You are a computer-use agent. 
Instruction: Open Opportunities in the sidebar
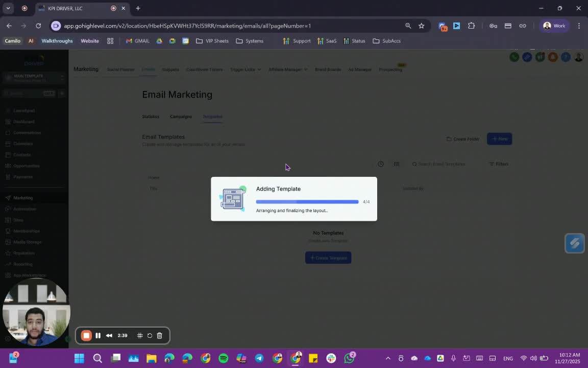point(26,166)
